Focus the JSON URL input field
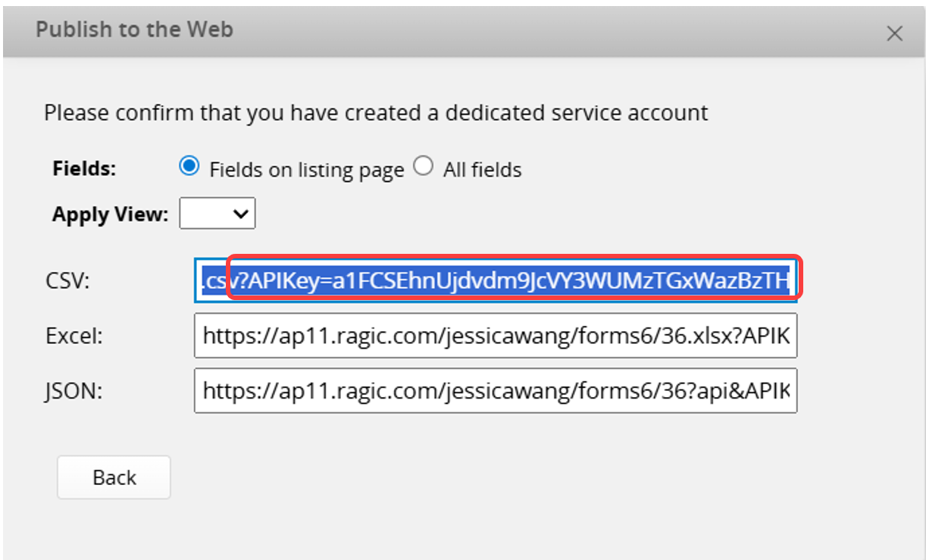 (x=495, y=391)
